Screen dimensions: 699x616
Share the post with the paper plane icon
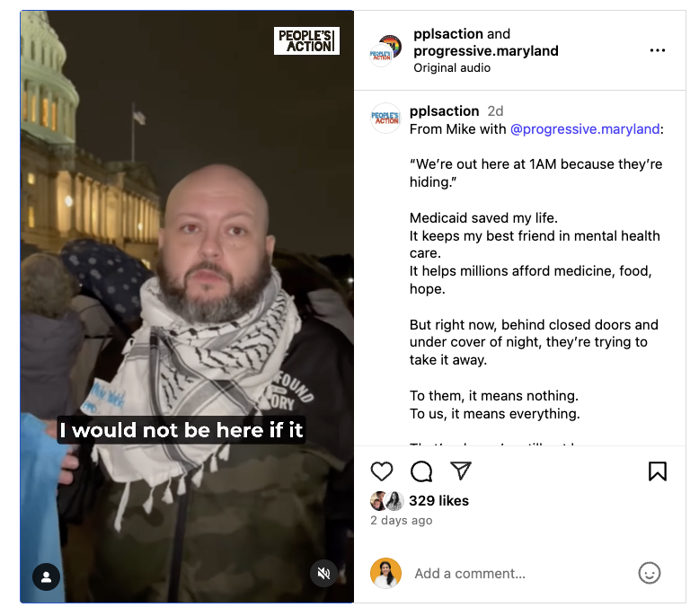click(461, 471)
